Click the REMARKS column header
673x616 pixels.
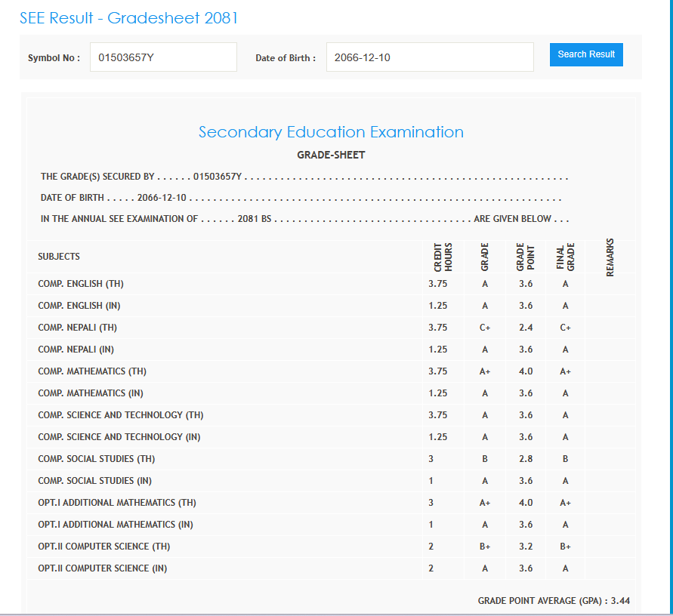tap(610, 257)
